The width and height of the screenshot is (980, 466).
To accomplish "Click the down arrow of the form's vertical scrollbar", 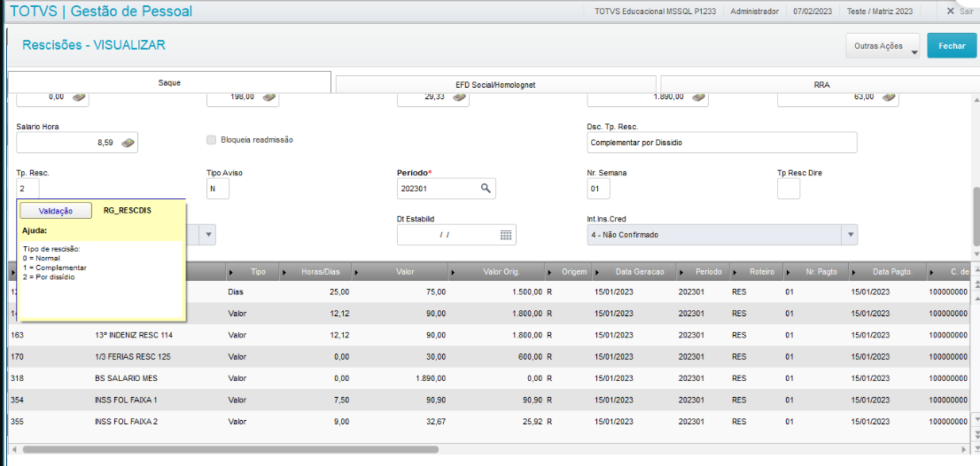I will coord(975,255).
